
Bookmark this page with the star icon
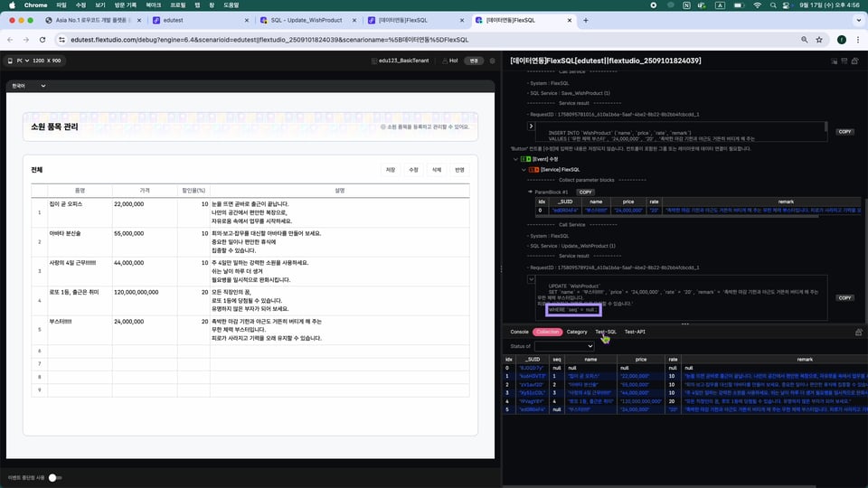[x=819, y=40]
